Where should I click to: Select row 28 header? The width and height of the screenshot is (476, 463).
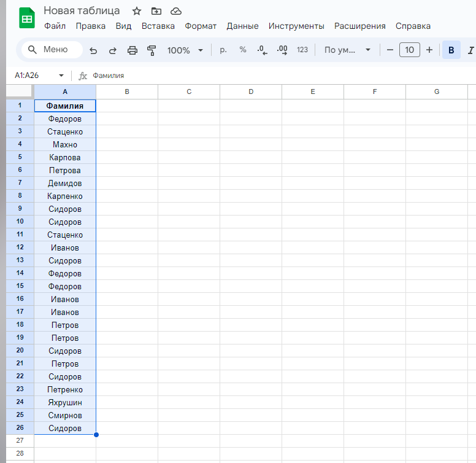point(20,454)
